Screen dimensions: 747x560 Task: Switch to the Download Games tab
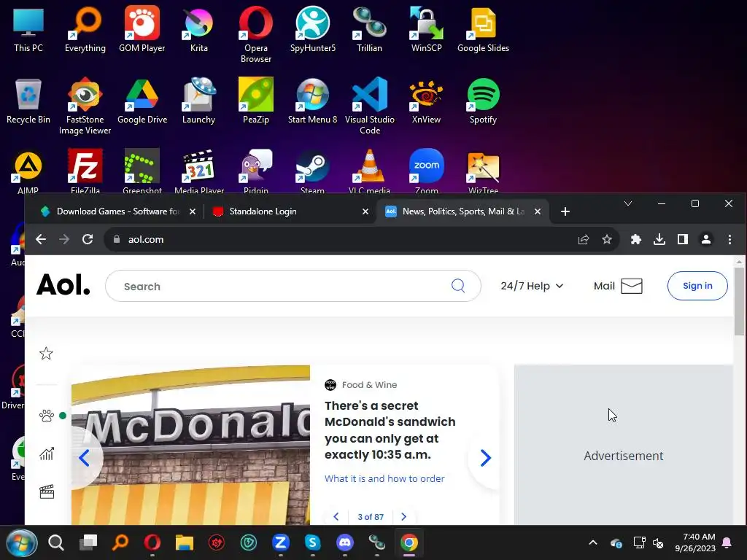[118, 211]
